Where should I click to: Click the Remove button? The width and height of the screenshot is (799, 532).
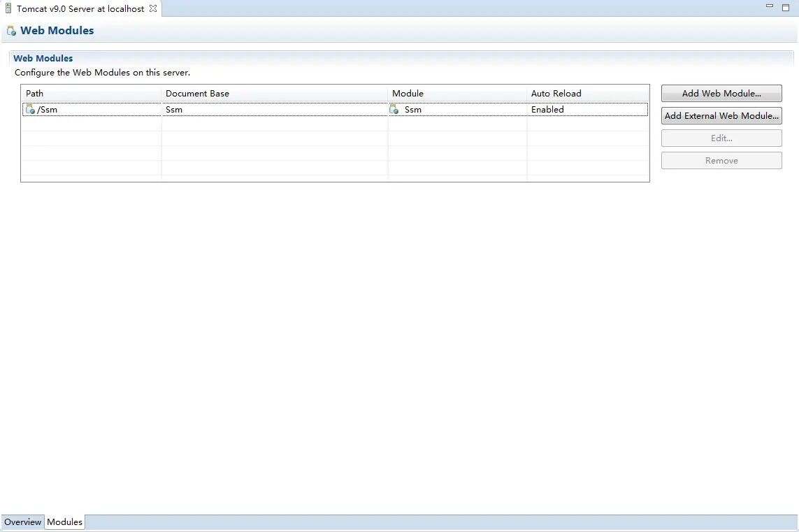coord(721,161)
